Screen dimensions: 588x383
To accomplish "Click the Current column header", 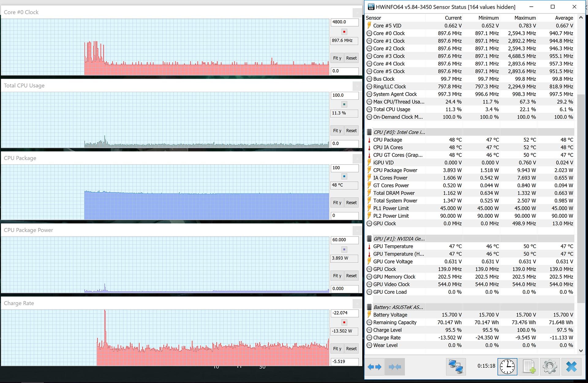I will [444, 18].
